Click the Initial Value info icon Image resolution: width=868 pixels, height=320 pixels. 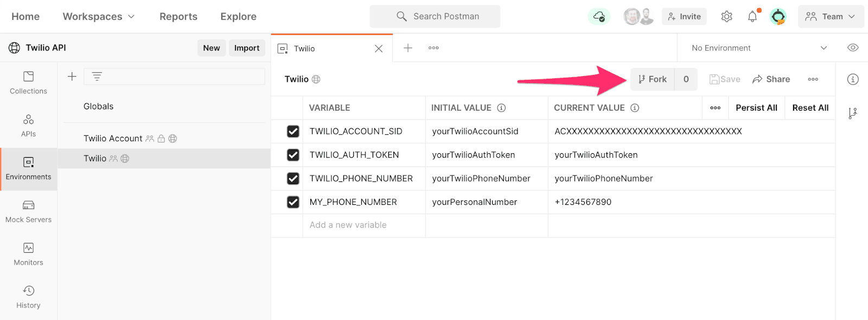501,108
